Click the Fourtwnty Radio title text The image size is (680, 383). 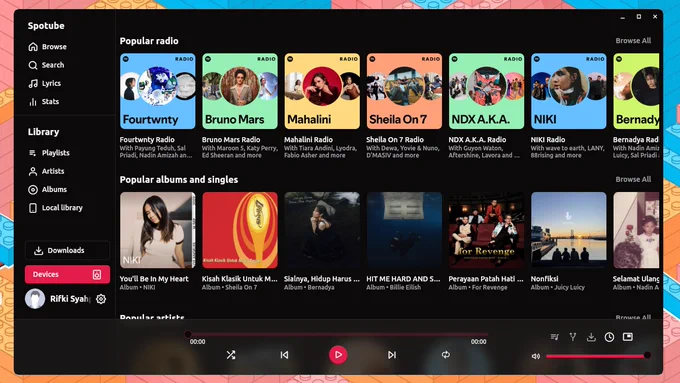(147, 140)
